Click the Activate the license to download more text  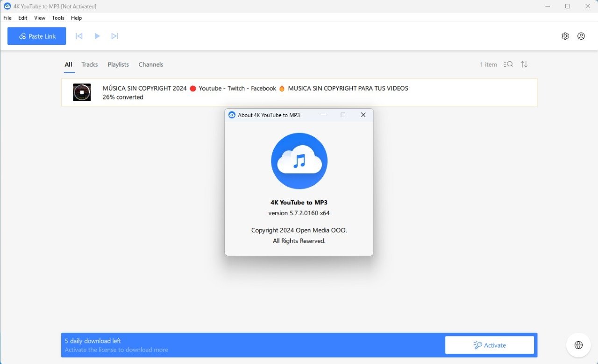click(116, 350)
